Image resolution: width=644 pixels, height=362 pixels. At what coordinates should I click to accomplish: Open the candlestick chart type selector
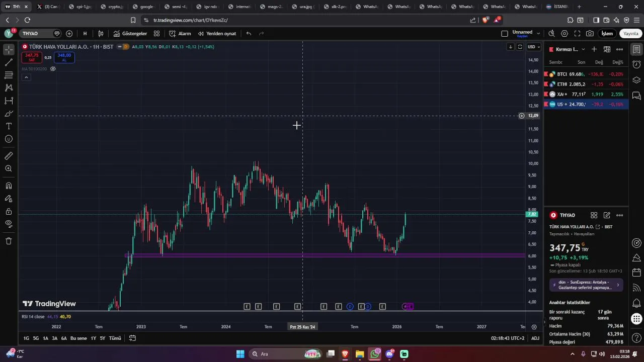pyautogui.click(x=101, y=34)
